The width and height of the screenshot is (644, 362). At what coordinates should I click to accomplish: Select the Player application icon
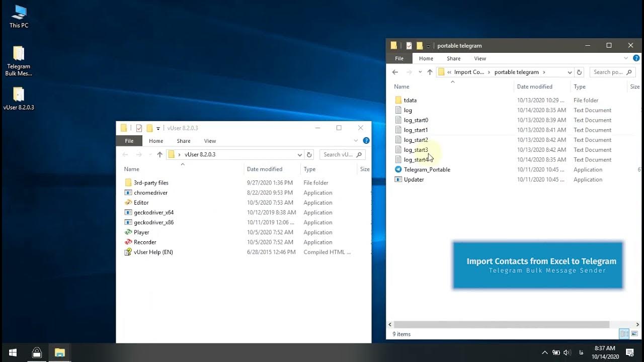click(128, 232)
